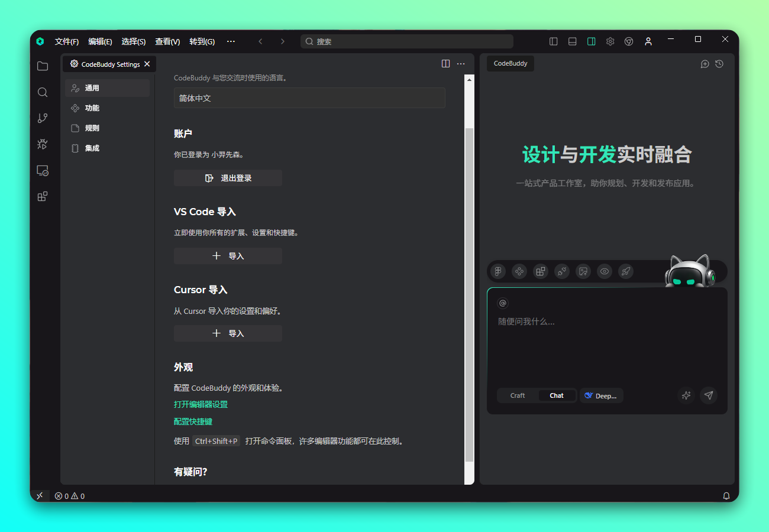The height and width of the screenshot is (532, 769).
Task: Open Source Control in activity bar
Action: pos(43,118)
